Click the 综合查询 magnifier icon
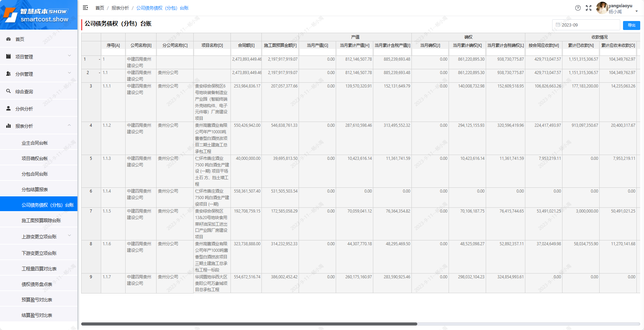The width and height of the screenshot is (644, 330). tap(9, 91)
